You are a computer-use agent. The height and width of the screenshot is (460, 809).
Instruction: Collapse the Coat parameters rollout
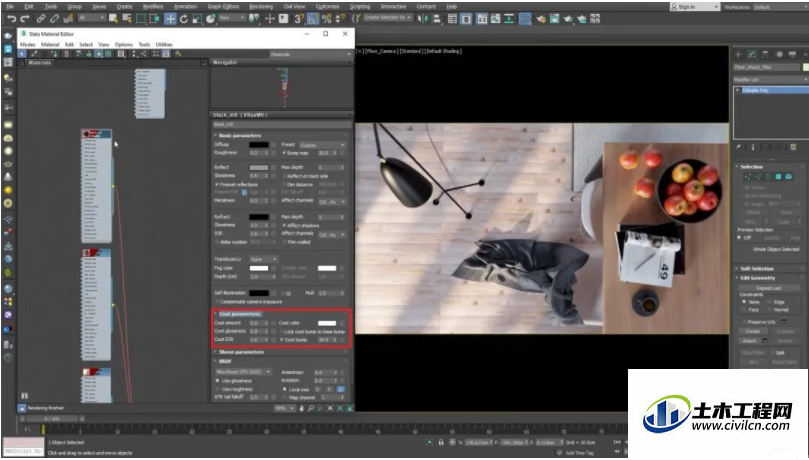[237, 314]
